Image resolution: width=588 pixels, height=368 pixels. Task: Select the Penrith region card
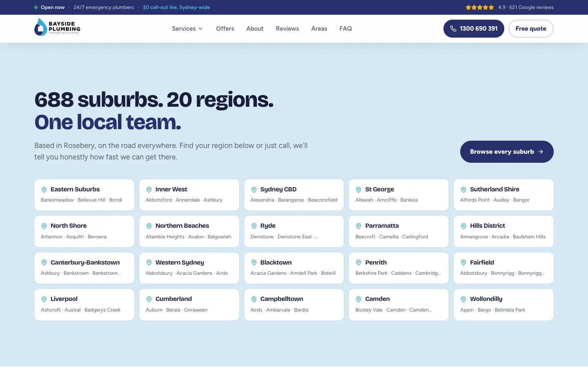click(x=399, y=268)
